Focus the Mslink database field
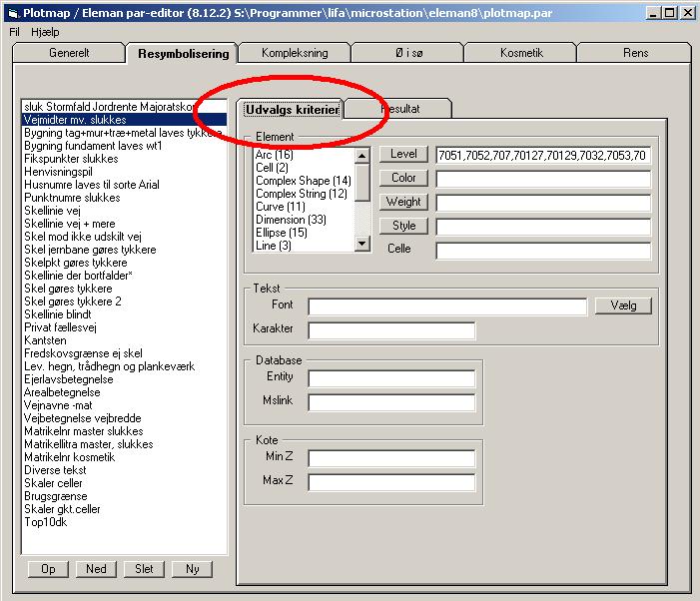This screenshot has width=700, height=601. click(x=391, y=402)
